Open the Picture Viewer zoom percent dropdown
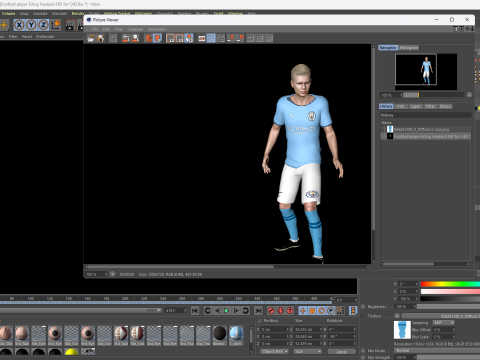The height and width of the screenshot is (360, 480). pos(97,274)
